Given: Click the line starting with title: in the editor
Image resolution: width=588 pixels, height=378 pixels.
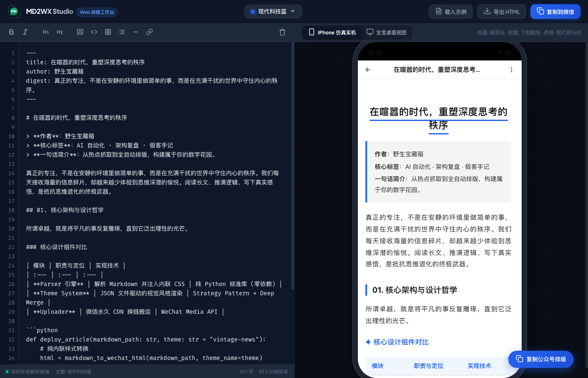Looking at the screenshot, I should (x=85, y=62).
